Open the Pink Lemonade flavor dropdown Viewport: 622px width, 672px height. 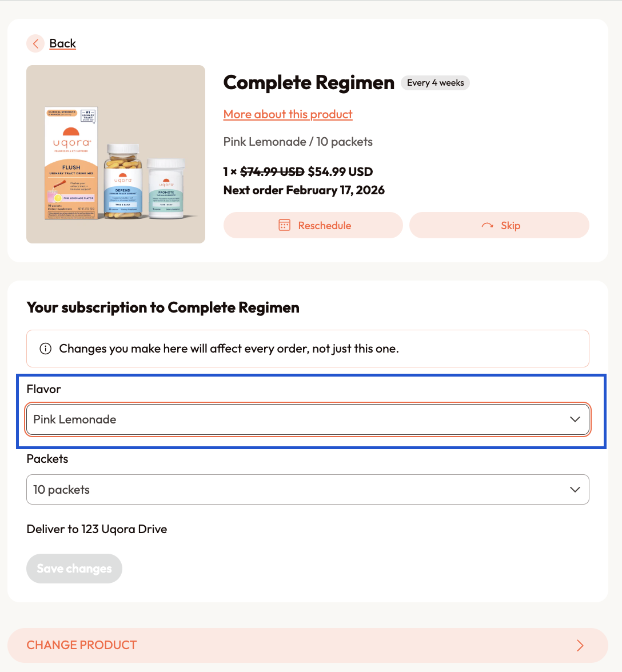pos(308,419)
